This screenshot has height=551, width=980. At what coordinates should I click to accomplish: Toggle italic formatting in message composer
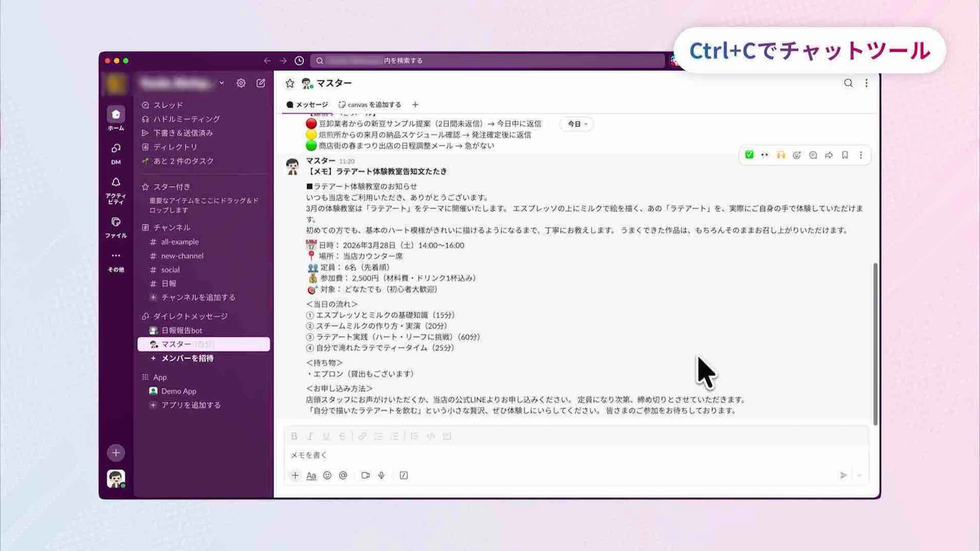coord(310,436)
